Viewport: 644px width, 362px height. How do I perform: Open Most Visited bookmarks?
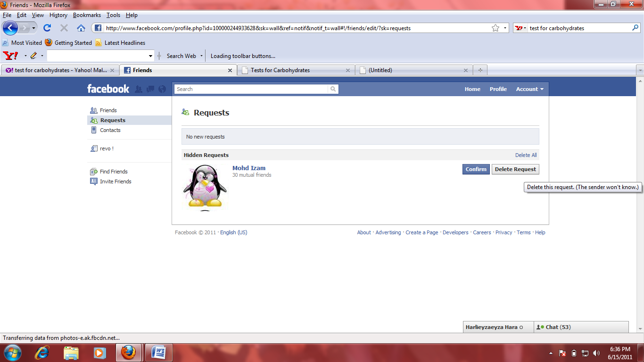[22, 42]
